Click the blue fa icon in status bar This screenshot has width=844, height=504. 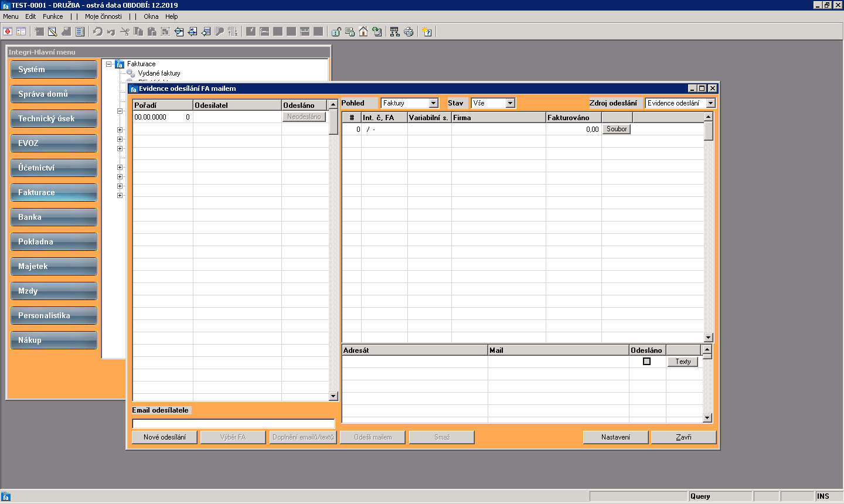click(x=6, y=496)
